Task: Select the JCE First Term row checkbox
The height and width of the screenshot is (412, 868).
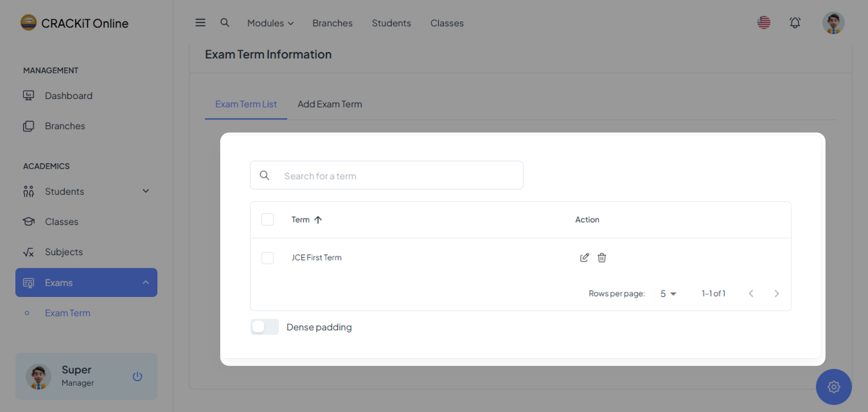Action: tap(268, 258)
